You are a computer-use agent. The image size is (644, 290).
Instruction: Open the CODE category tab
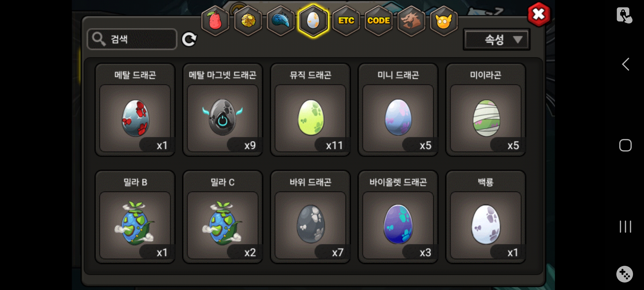coord(379,21)
